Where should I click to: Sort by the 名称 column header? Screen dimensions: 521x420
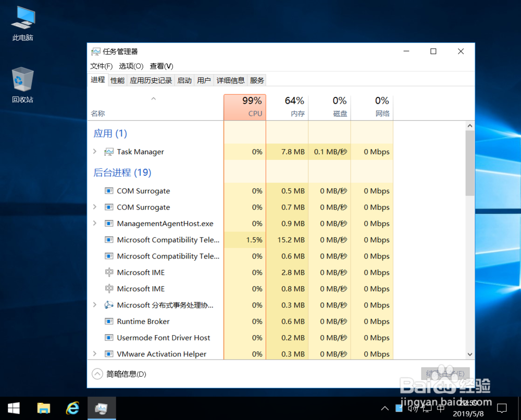tap(155, 107)
